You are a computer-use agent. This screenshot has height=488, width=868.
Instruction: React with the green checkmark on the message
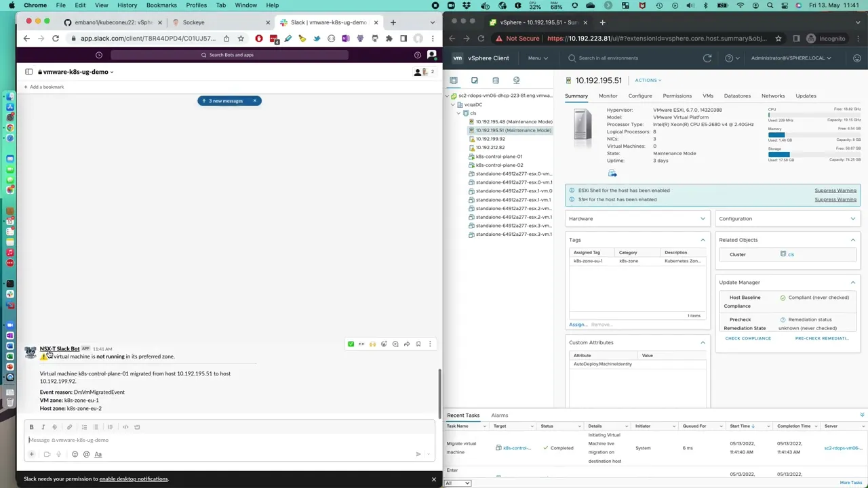click(x=351, y=344)
